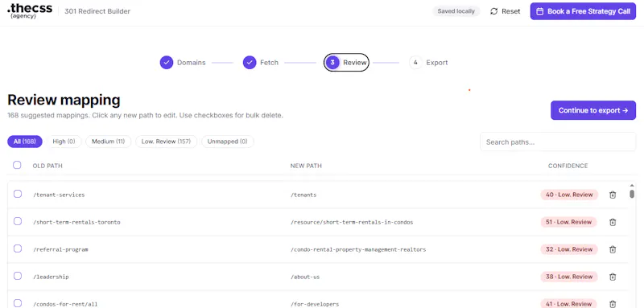This screenshot has height=308, width=644.
Task: Click the OLD PATH column header
Action: click(47, 166)
